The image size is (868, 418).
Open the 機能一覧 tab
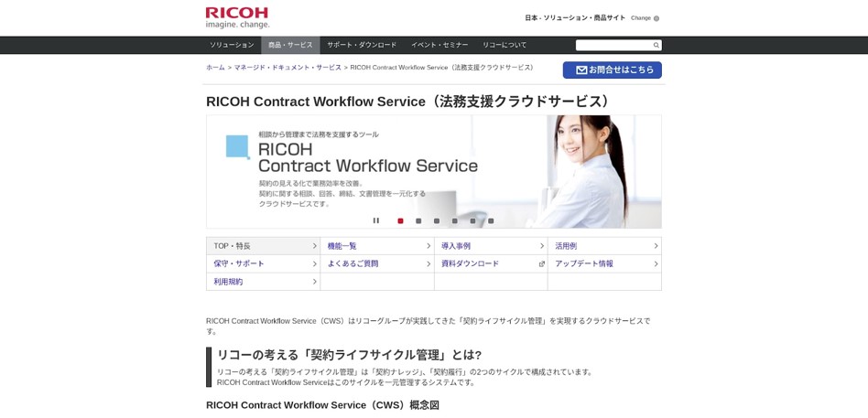point(377,246)
